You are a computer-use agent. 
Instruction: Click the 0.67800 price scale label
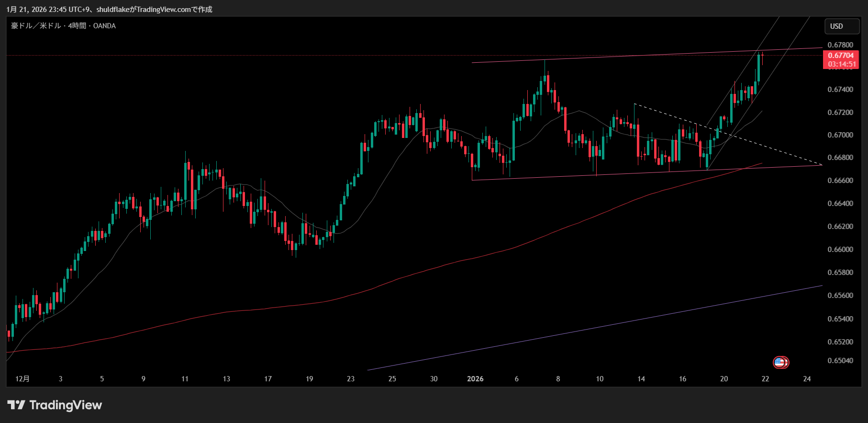[x=840, y=45]
